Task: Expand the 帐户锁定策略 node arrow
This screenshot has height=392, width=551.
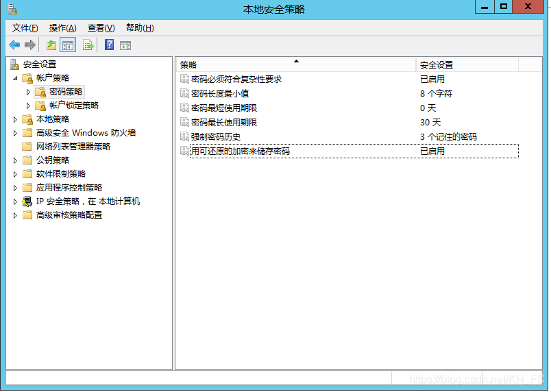Action: click(29, 106)
